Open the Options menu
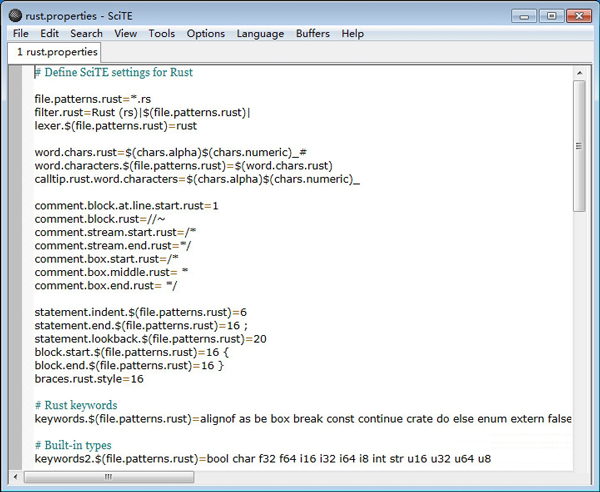Viewport: 600px width, 492px height. [x=206, y=34]
